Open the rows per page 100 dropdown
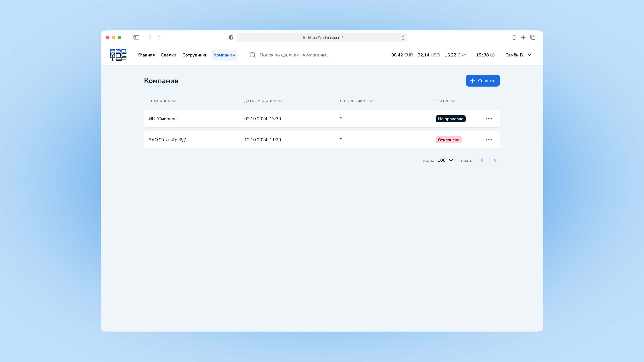The height and width of the screenshot is (362, 644). point(445,160)
